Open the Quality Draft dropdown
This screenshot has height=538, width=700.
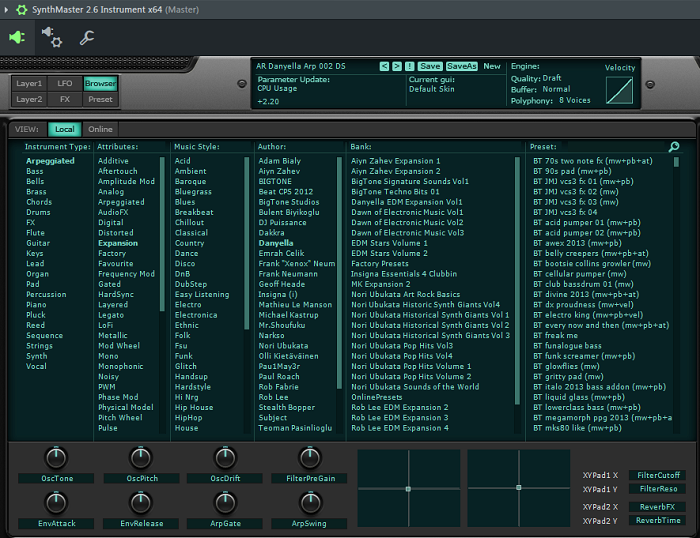[552, 78]
